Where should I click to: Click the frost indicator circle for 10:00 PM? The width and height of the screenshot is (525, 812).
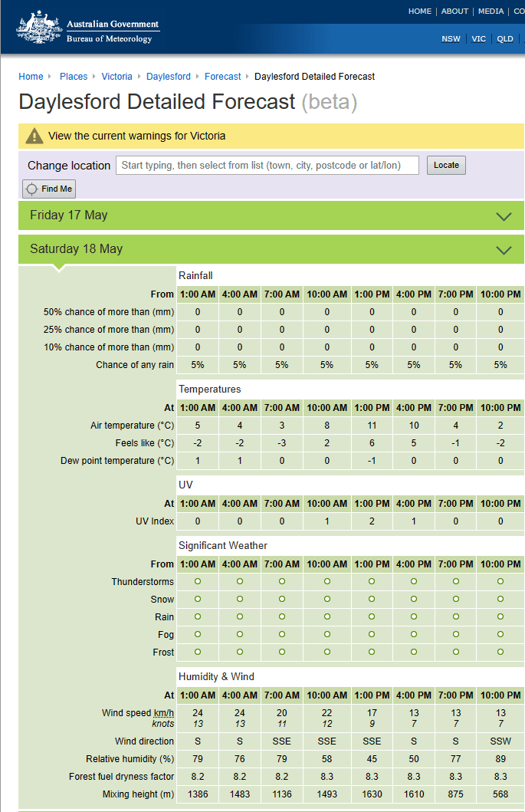(500, 652)
